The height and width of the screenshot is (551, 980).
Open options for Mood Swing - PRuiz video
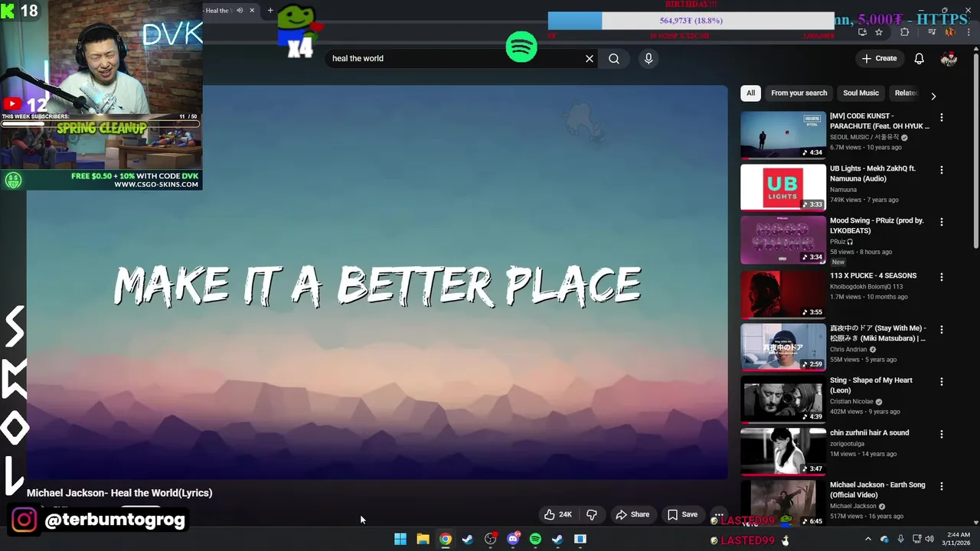(x=942, y=221)
